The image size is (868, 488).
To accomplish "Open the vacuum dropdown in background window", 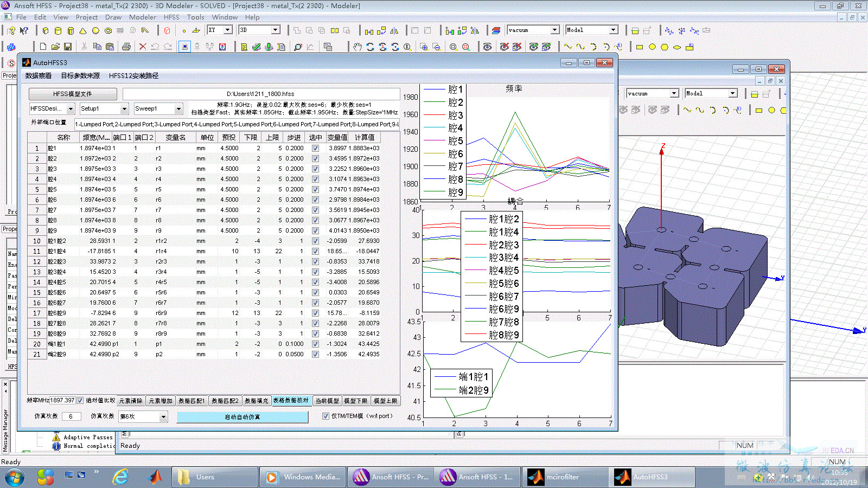I will pos(652,93).
